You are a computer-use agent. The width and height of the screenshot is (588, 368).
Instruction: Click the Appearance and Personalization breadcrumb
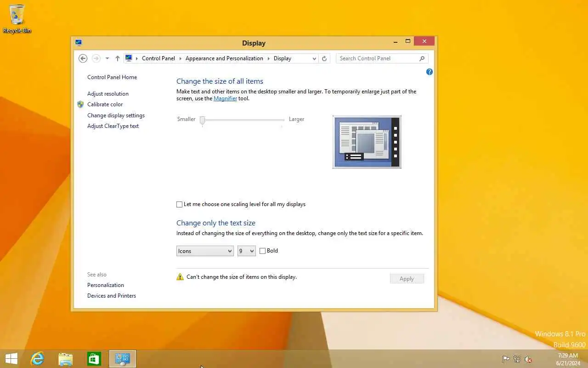pyautogui.click(x=224, y=58)
